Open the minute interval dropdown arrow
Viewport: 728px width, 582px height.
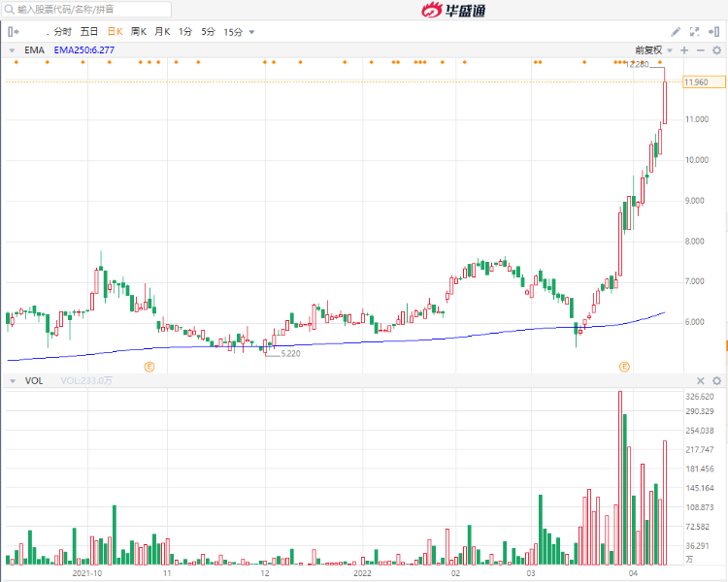click(x=252, y=32)
